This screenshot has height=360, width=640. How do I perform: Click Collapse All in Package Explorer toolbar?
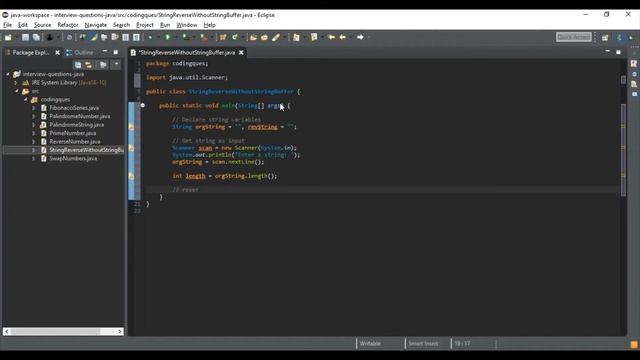pyautogui.click(x=78, y=65)
